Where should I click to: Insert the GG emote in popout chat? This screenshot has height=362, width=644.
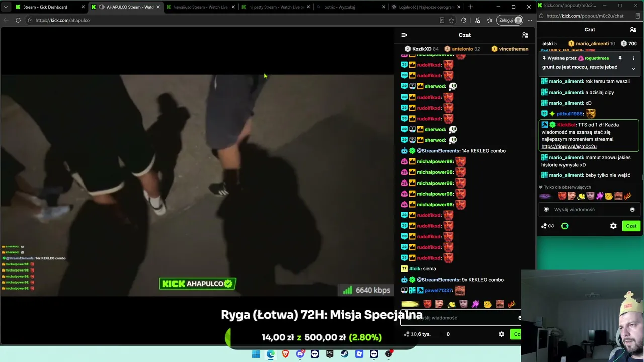[x=627, y=196]
